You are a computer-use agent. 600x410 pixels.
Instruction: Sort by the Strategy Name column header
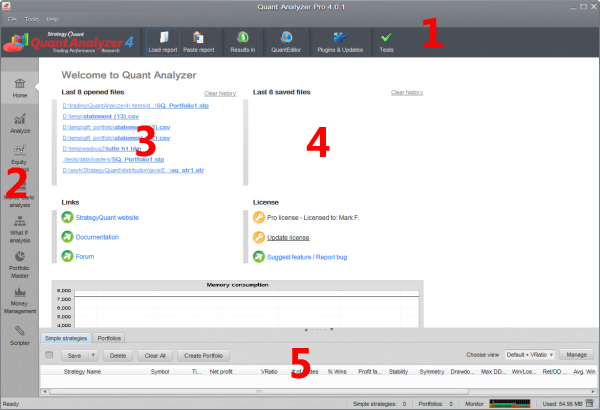pyautogui.click(x=104, y=371)
